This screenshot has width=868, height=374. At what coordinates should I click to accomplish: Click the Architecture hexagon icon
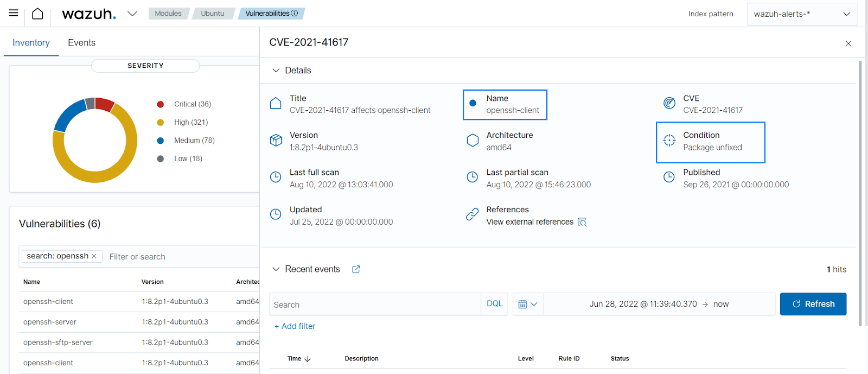(473, 141)
